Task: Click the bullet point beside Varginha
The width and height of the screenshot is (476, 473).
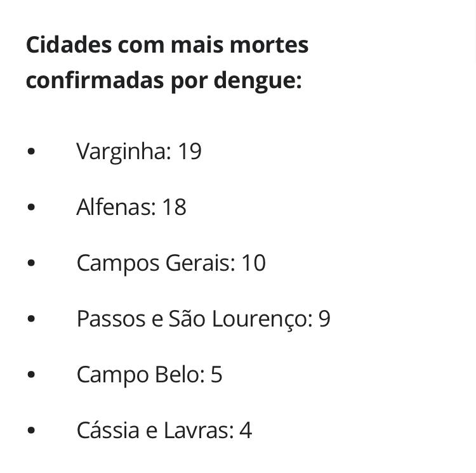Action: (x=31, y=151)
